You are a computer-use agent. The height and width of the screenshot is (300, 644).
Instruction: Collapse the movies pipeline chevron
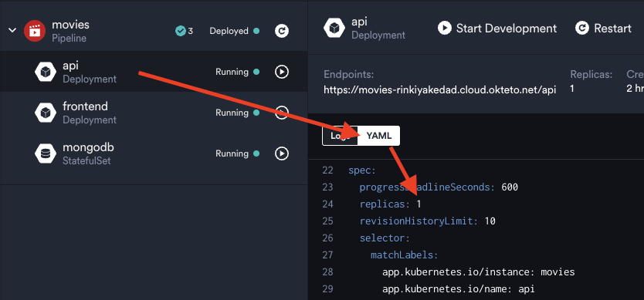pos(12,30)
